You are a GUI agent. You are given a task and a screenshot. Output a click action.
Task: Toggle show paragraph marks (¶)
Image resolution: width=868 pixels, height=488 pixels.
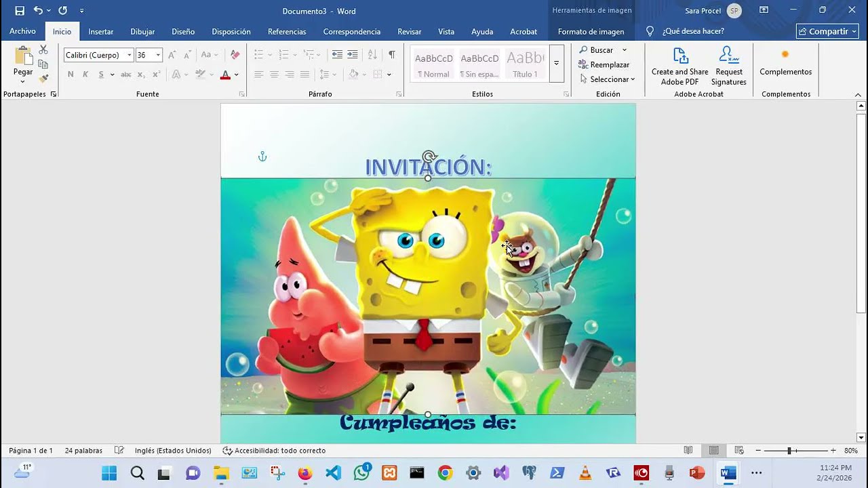tap(391, 55)
